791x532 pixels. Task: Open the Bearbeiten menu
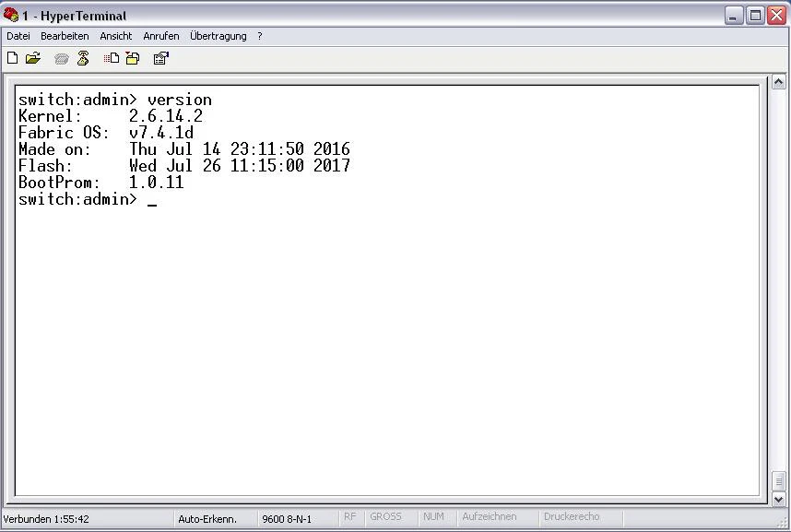click(x=65, y=36)
